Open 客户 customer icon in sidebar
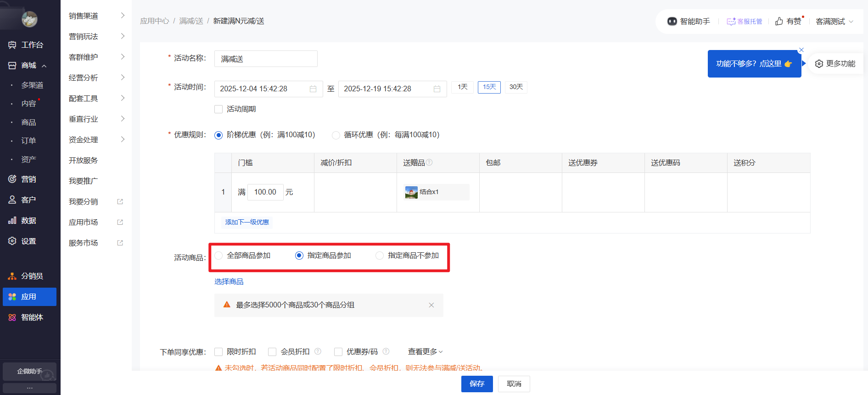The width and height of the screenshot is (868, 395). [x=12, y=200]
